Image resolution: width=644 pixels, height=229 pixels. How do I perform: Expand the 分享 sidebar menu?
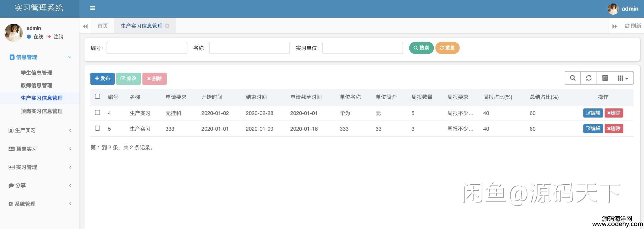point(40,185)
